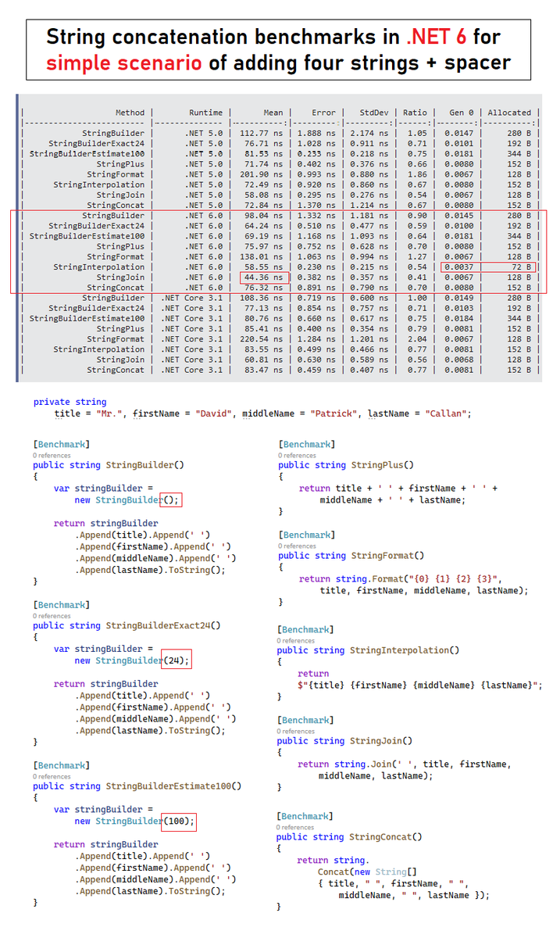Select the "StringBuilderExact24()" method signature in the code
Image resolution: width=560 pixels, height=938 pixels.
click(x=163, y=625)
